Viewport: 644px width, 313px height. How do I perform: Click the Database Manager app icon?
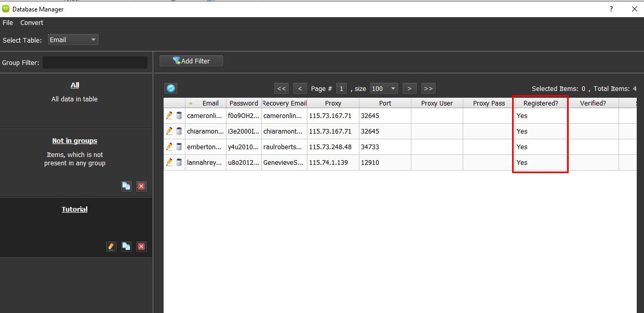click(x=6, y=9)
